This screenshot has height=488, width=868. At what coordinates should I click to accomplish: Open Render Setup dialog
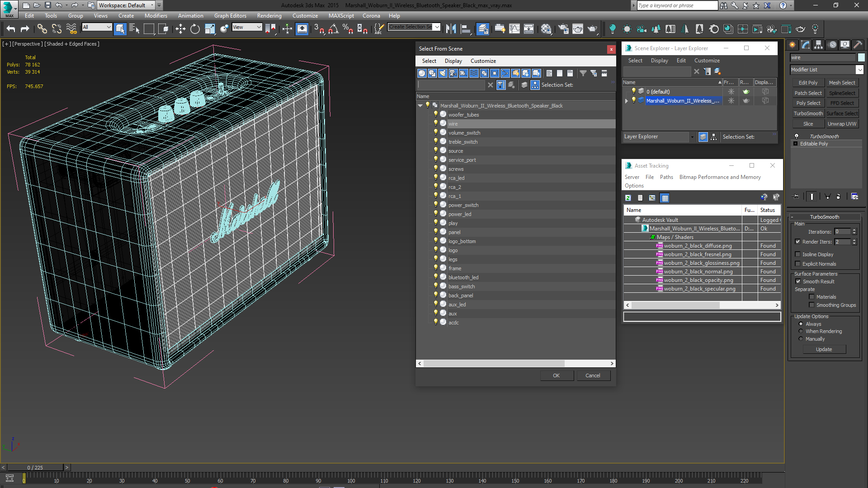(563, 29)
